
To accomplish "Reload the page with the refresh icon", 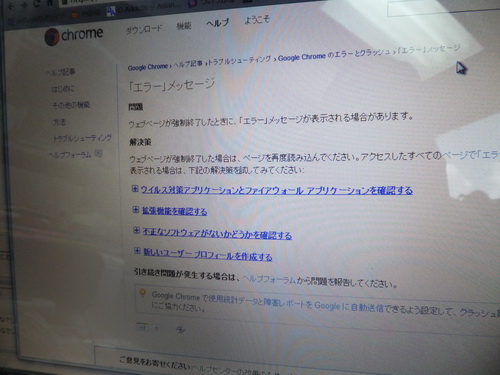I will (x=37, y=4).
